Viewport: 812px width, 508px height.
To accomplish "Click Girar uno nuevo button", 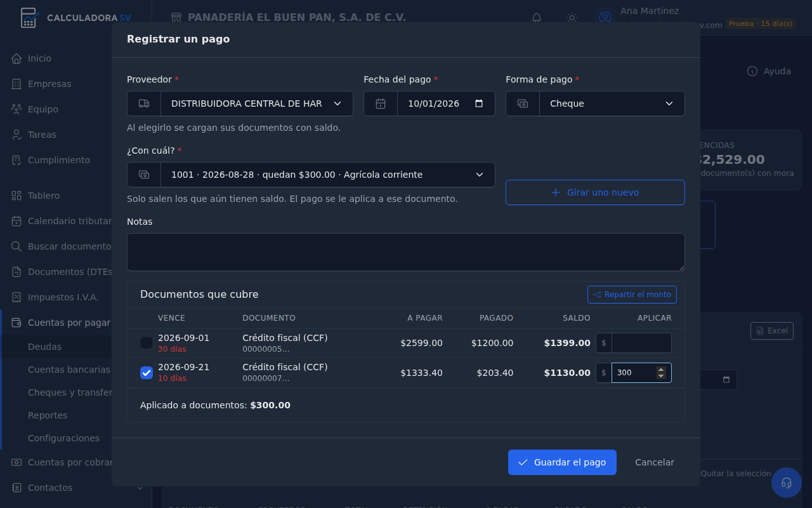I will coord(595,192).
